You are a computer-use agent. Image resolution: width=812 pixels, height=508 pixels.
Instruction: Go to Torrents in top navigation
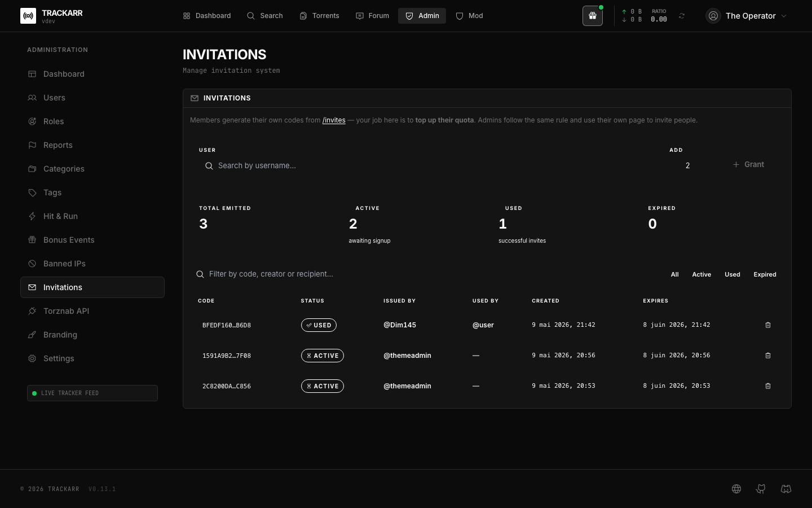tap(320, 16)
